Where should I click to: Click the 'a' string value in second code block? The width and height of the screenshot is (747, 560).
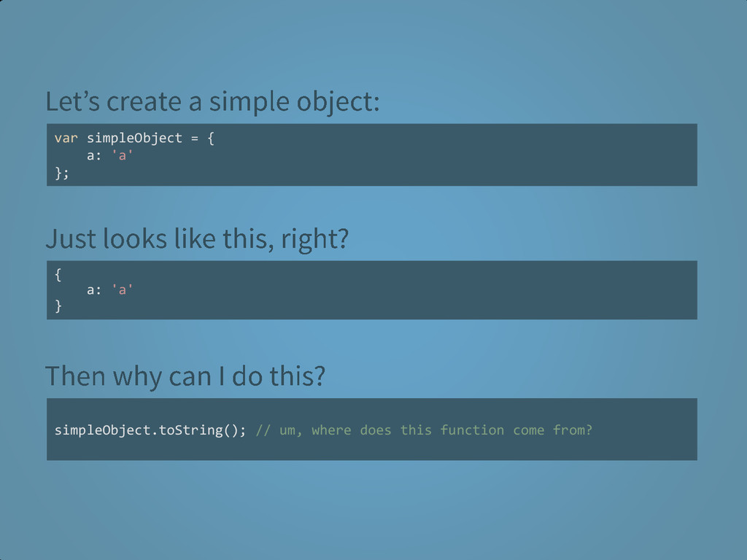tap(123, 290)
